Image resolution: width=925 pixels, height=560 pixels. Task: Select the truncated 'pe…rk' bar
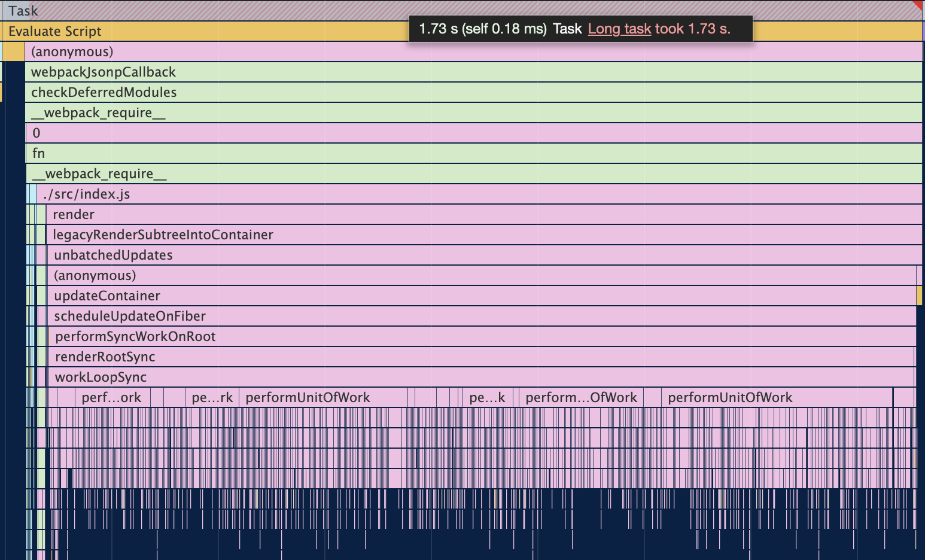tap(212, 397)
